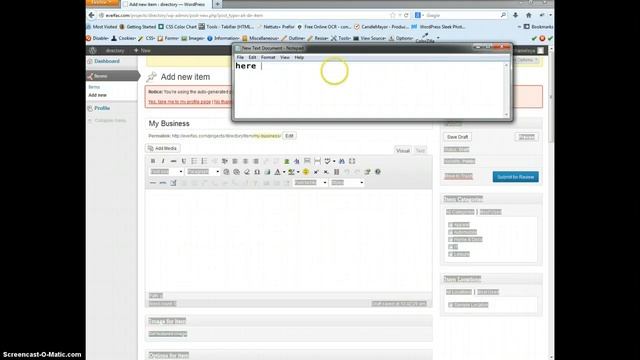Apply strikethrough from the editor toolbar
The image size is (640, 360).
pyautogui.click(x=173, y=161)
